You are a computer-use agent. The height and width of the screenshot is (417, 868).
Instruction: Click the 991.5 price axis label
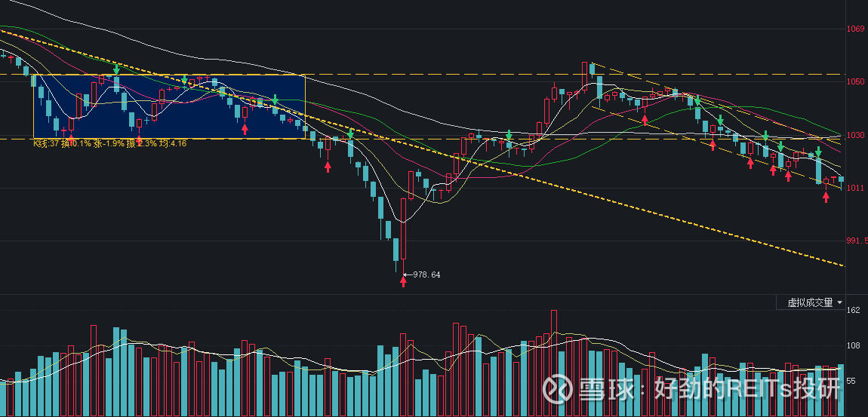click(856, 241)
